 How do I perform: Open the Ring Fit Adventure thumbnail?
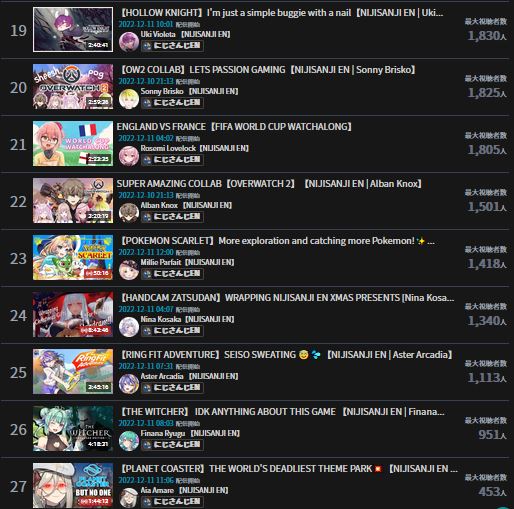pos(73,372)
